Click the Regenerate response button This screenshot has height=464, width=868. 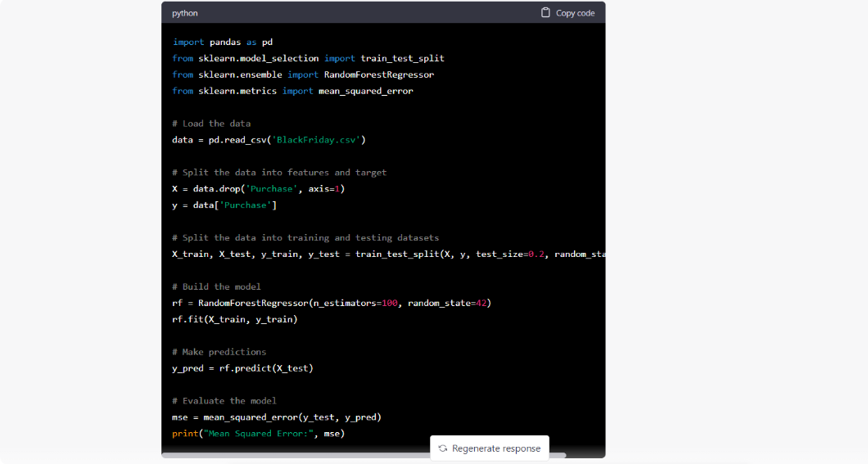click(490, 448)
